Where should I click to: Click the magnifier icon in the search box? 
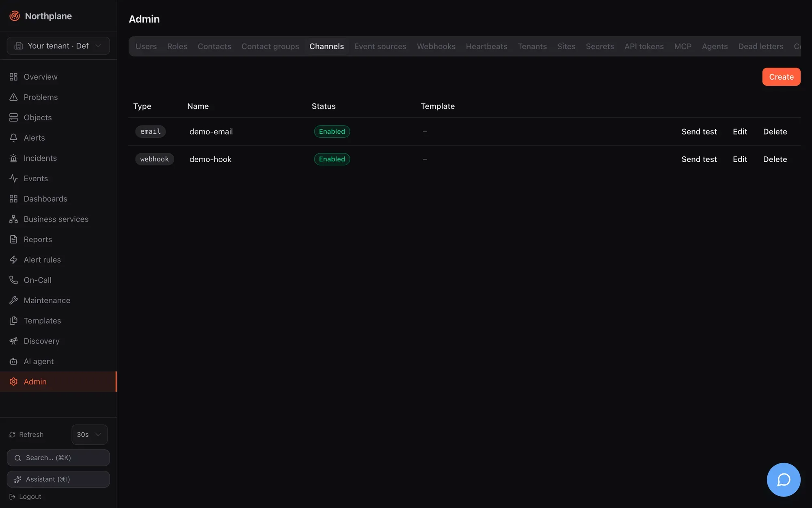(18, 458)
